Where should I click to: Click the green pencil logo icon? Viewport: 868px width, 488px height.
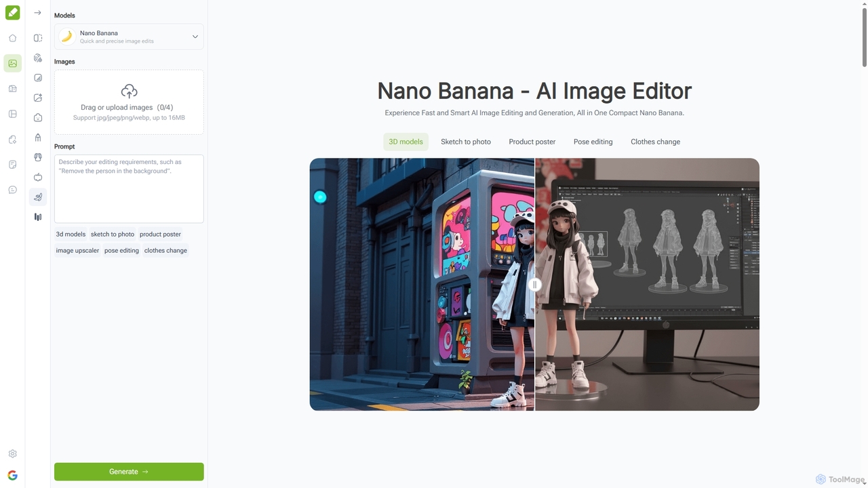[12, 12]
